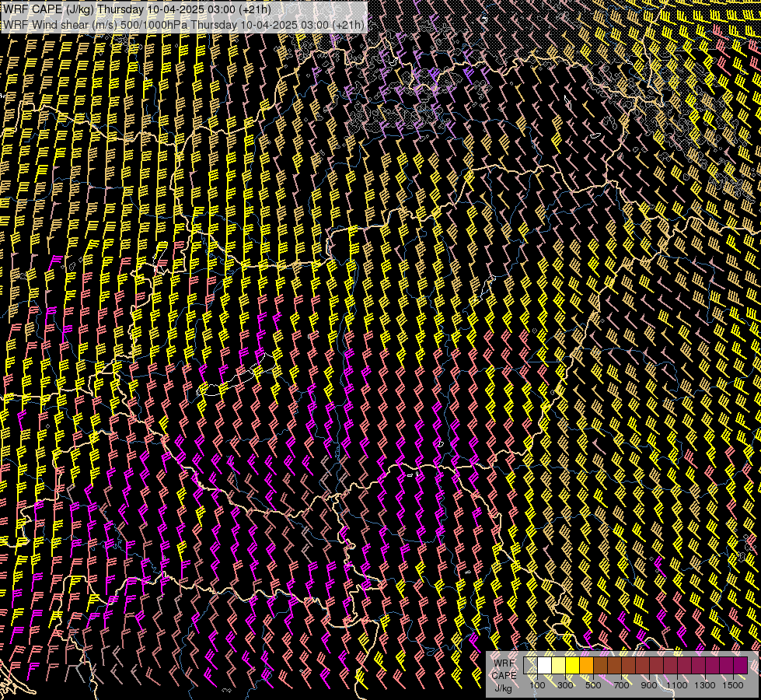Click the "WRF CAPE (J/kg)" title line
This screenshot has height=700, width=761.
pos(137,9)
